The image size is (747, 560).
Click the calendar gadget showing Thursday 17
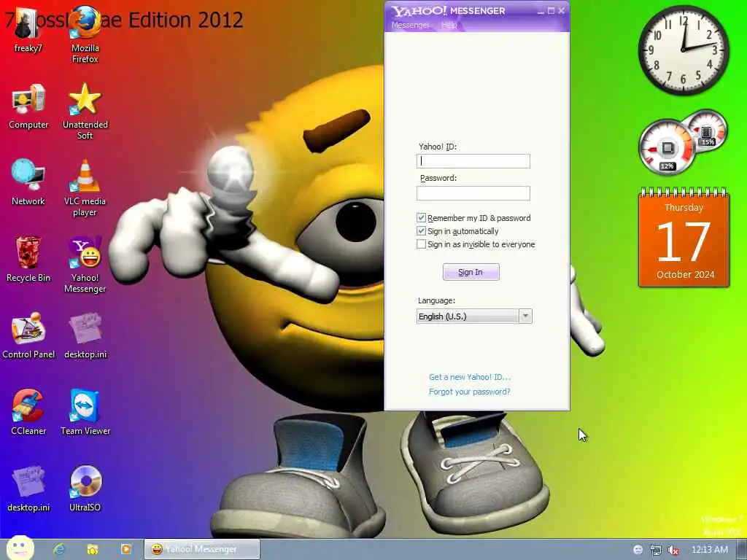coord(684,237)
